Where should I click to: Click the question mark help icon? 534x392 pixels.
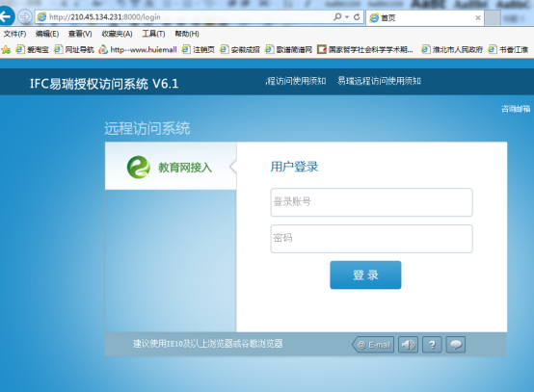[432, 345]
